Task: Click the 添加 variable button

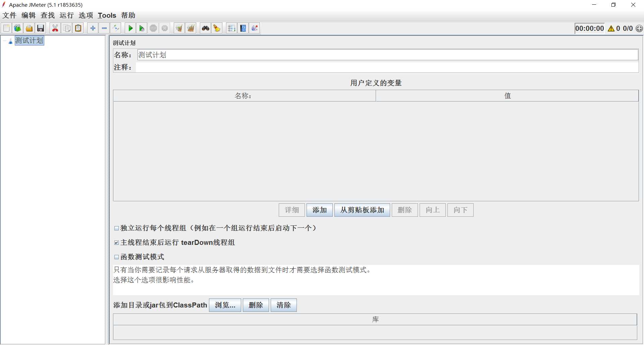Action: 320,210
